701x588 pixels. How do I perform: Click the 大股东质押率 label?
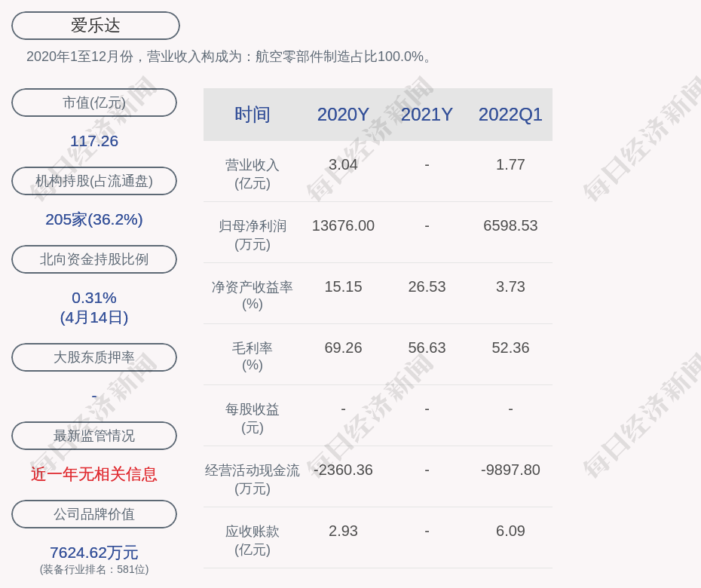click(x=94, y=357)
